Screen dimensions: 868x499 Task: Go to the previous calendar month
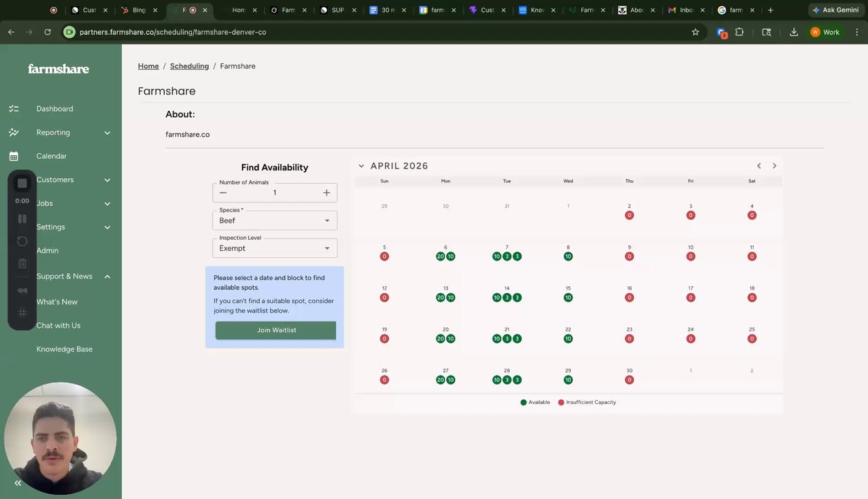(x=759, y=166)
